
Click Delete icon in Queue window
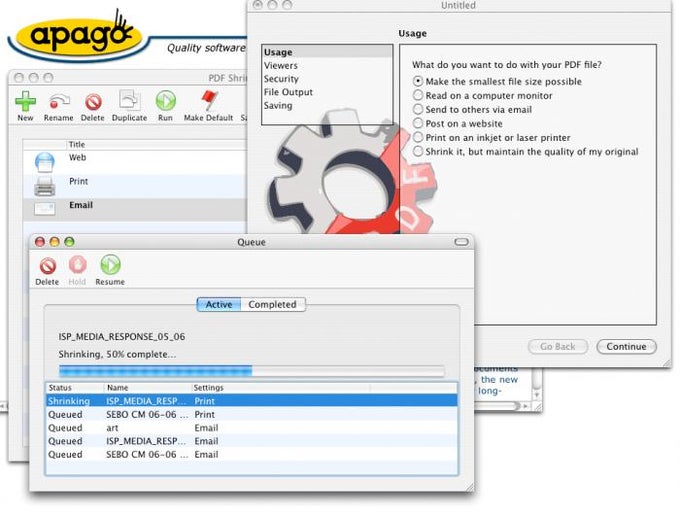click(x=47, y=266)
